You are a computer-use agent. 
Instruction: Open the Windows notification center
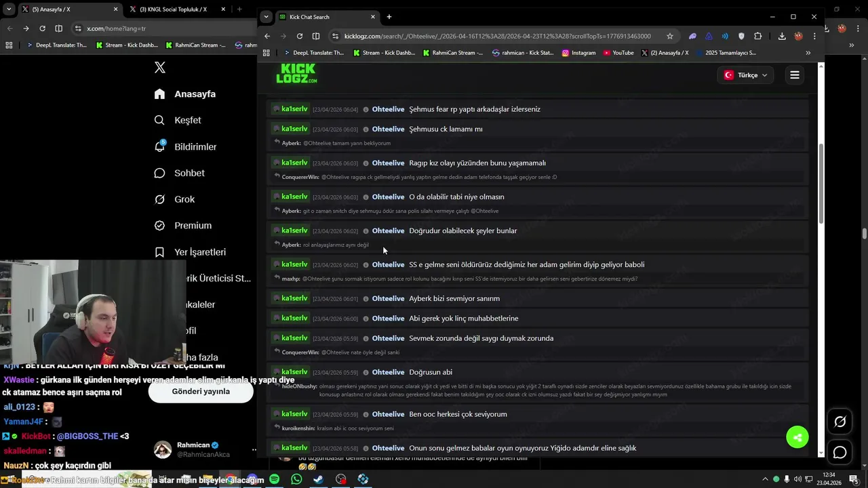[x=853, y=479]
